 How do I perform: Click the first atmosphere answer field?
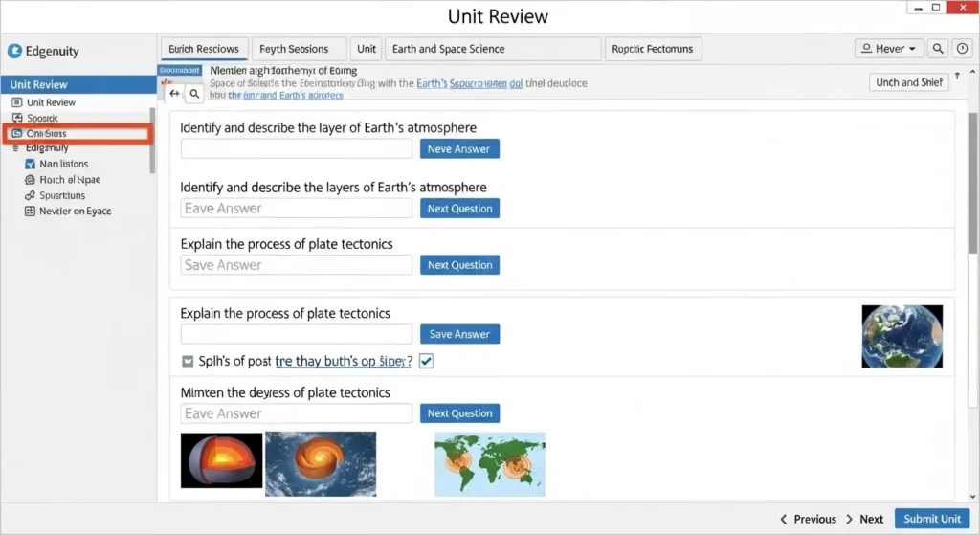point(297,148)
